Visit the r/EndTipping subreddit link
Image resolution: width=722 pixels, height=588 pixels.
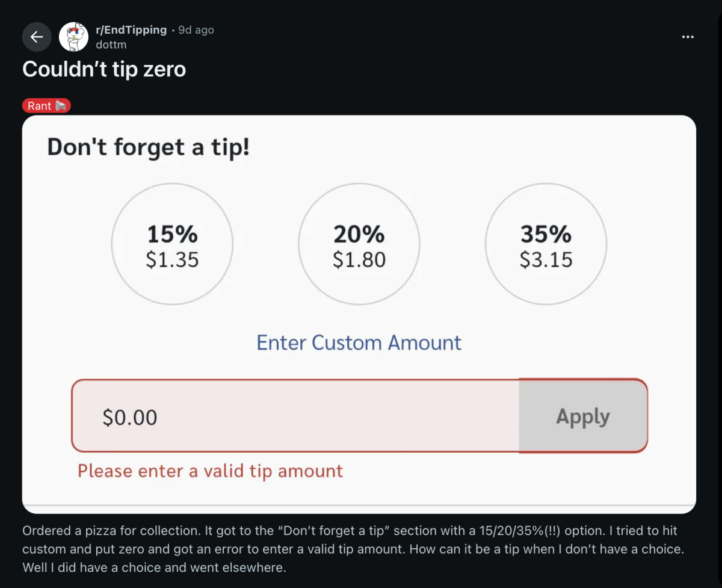(x=131, y=30)
